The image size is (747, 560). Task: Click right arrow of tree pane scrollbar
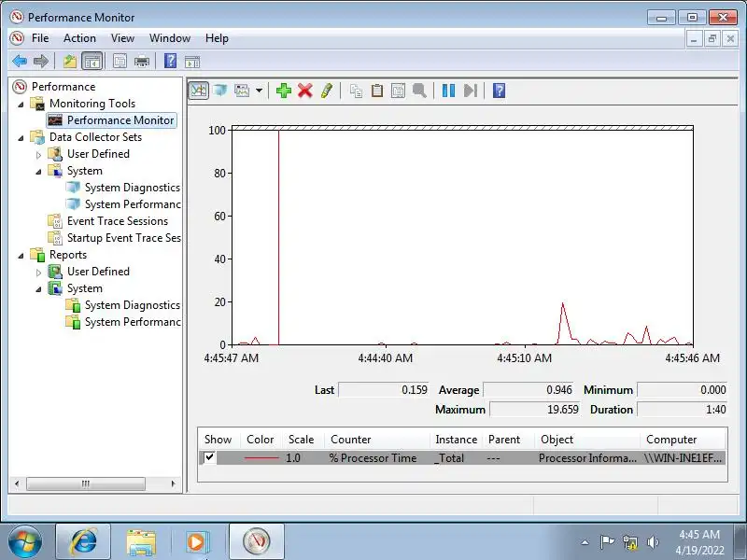pyautogui.click(x=173, y=483)
